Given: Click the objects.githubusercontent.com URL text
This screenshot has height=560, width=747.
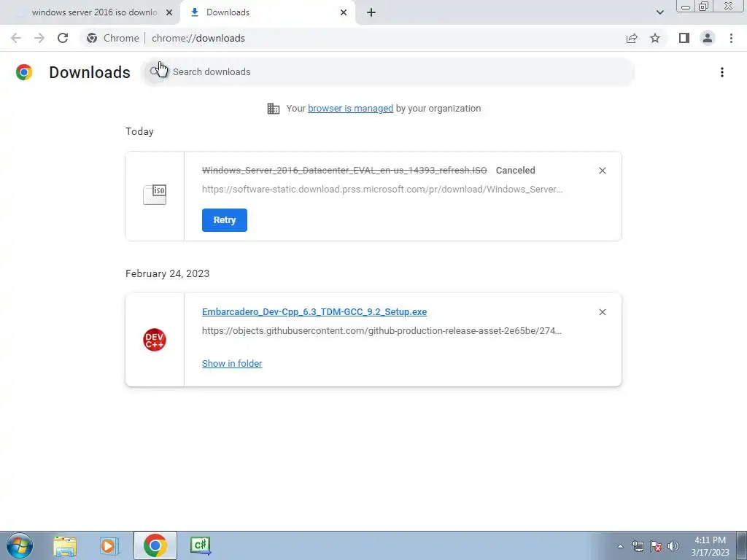Looking at the screenshot, I should click(382, 331).
